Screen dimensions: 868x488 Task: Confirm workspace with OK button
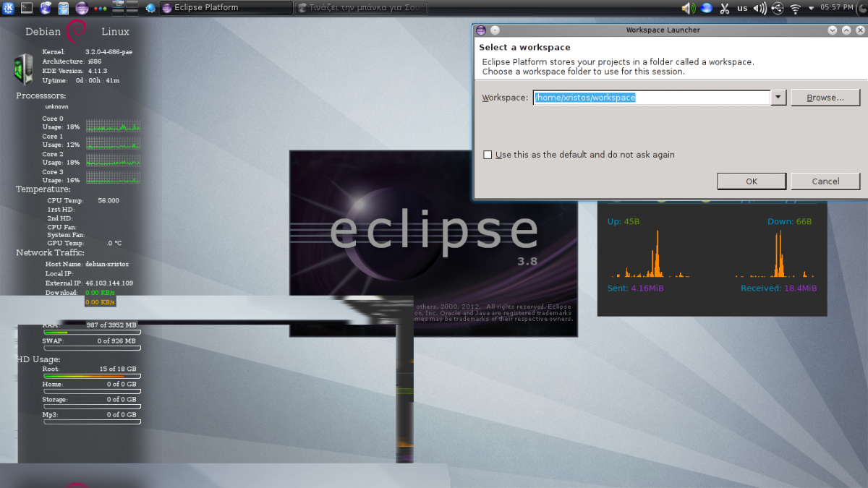(x=752, y=181)
